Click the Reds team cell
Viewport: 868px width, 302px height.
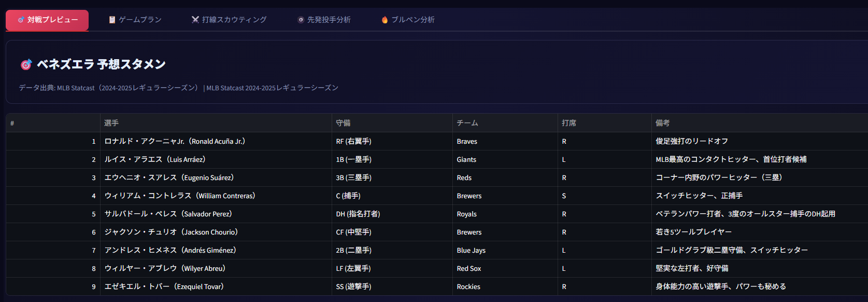pyautogui.click(x=505, y=177)
